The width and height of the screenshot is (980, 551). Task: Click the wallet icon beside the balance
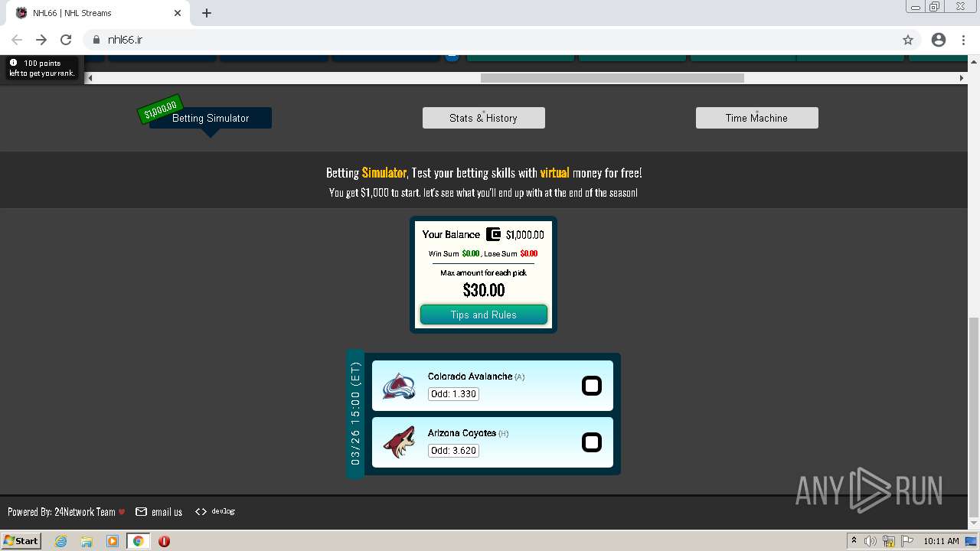pyautogui.click(x=494, y=234)
